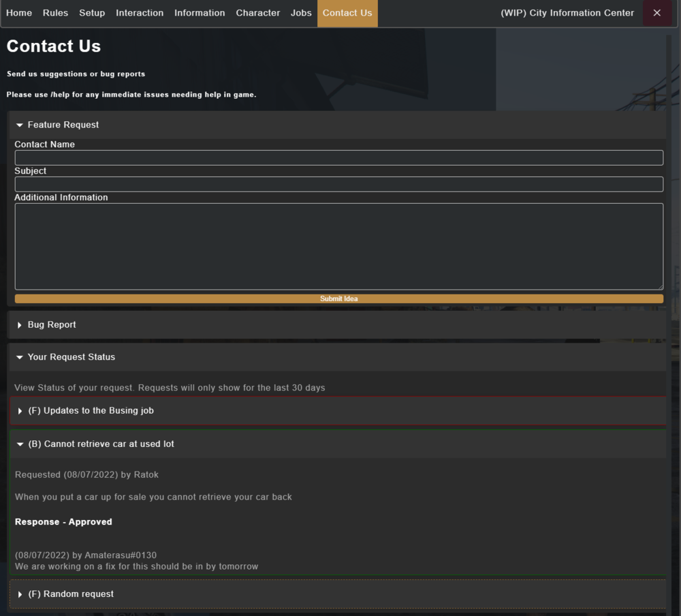This screenshot has width=681, height=616.
Task: Focus the Subject input field
Action: [x=338, y=184]
